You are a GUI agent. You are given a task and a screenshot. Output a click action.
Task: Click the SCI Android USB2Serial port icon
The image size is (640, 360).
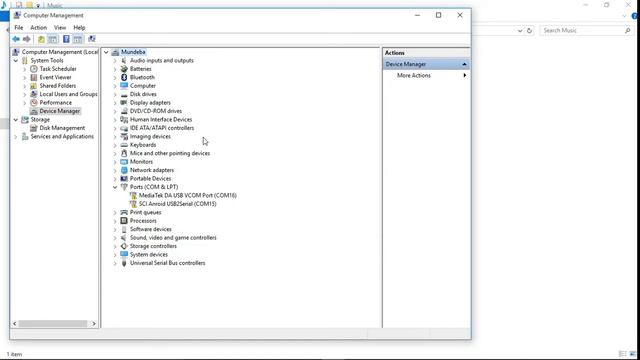[133, 204]
